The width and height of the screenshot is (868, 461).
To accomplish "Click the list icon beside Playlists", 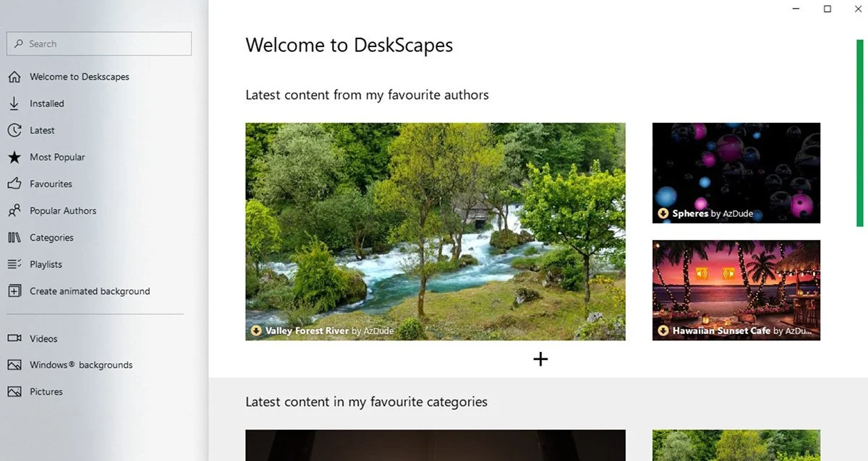I will click(x=14, y=264).
